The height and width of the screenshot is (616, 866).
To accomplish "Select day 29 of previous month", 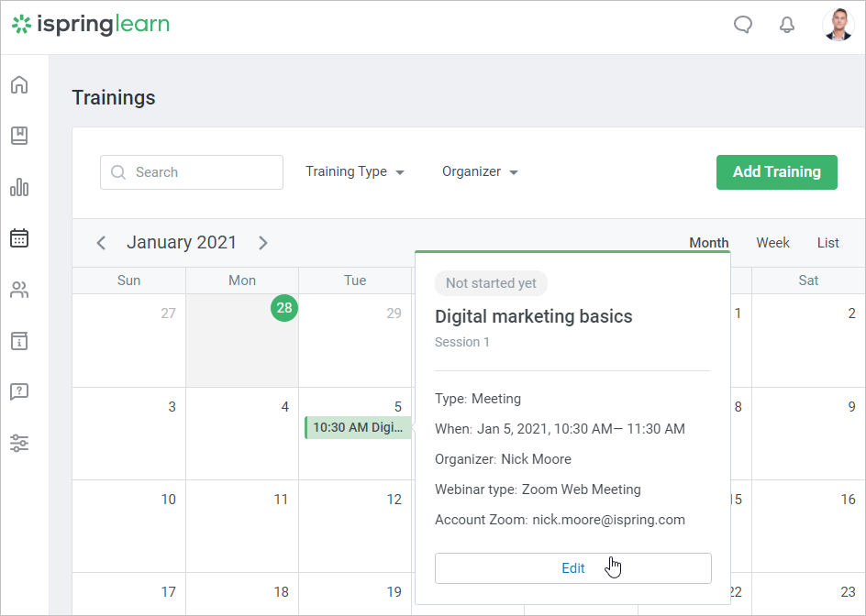I will (x=394, y=313).
